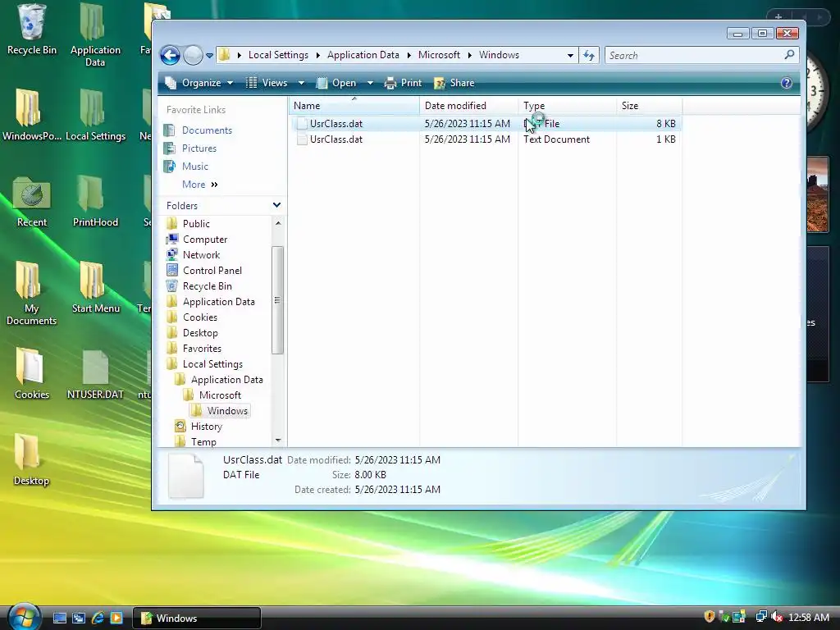This screenshot has height=630, width=840.
Task: Launch Windows Media Player from quick launch
Action: 116,619
